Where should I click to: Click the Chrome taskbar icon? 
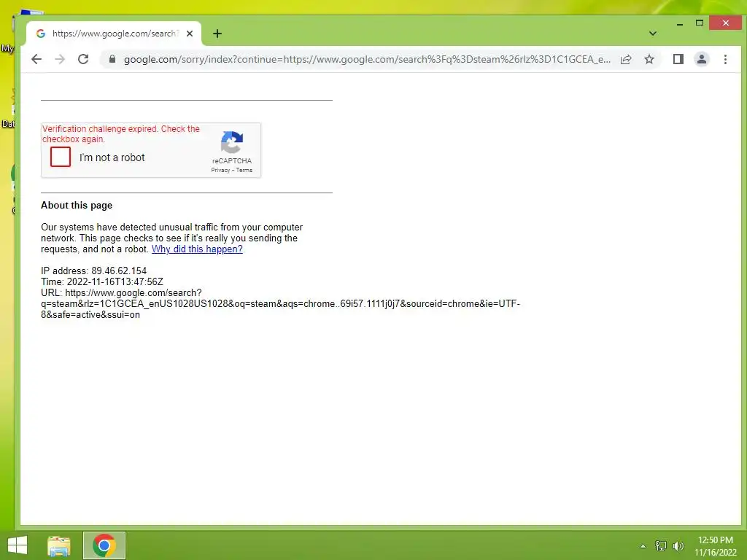click(104, 545)
